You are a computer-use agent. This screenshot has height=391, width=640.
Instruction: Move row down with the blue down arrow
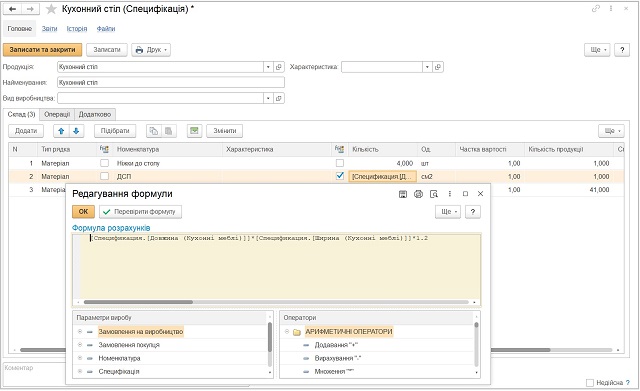[76, 131]
